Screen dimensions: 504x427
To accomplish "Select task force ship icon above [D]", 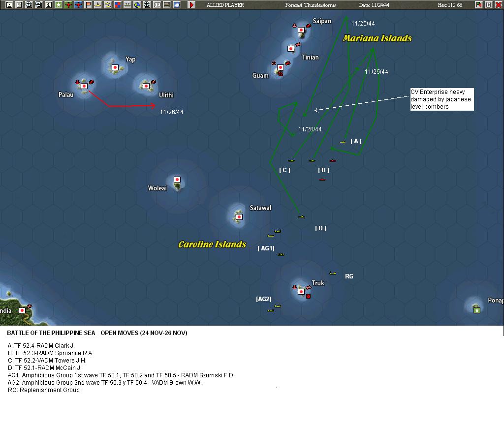I will pos(301,217).
